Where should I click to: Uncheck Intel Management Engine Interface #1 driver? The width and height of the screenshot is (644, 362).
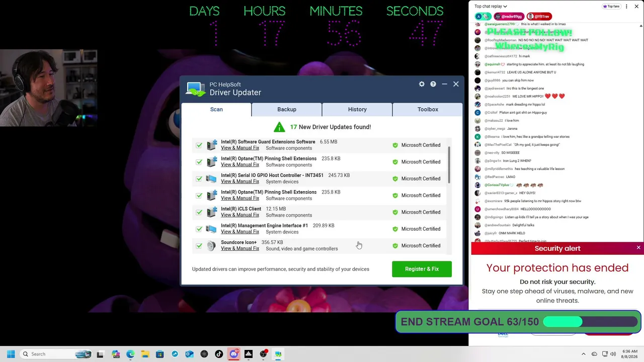pos(199,229)
